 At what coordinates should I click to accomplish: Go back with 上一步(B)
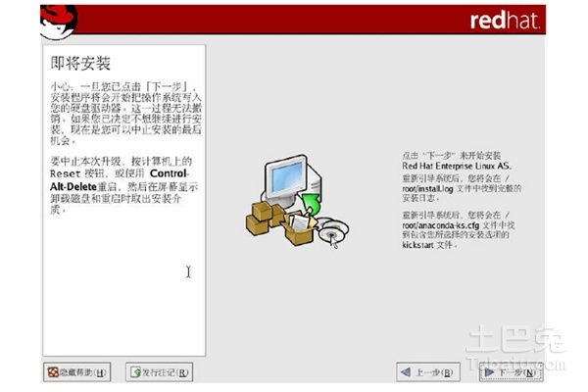click(x=428, y=372)
